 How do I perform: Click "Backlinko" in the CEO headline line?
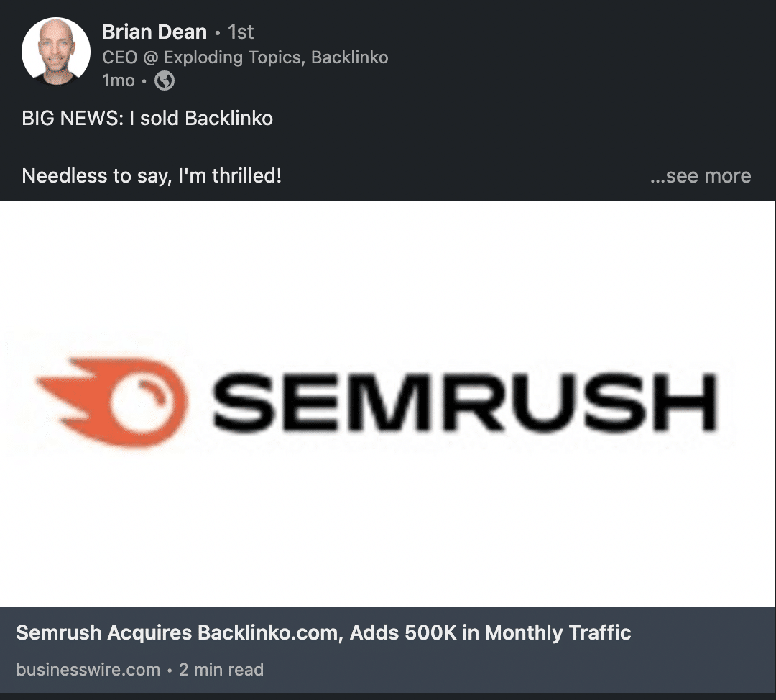[349, 57]
